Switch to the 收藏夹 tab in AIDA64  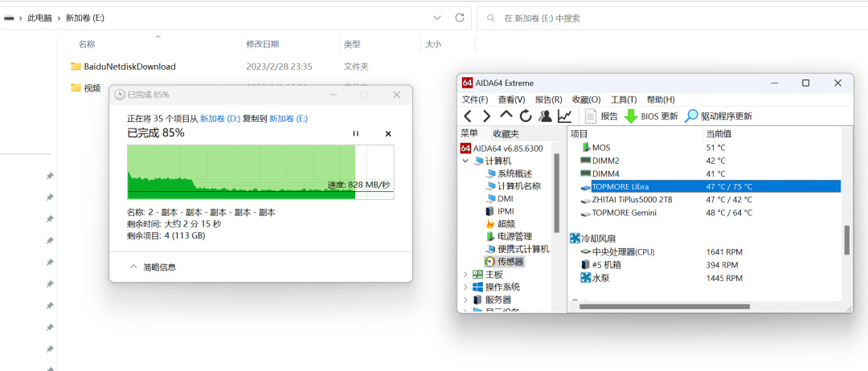tap(506, 134)
